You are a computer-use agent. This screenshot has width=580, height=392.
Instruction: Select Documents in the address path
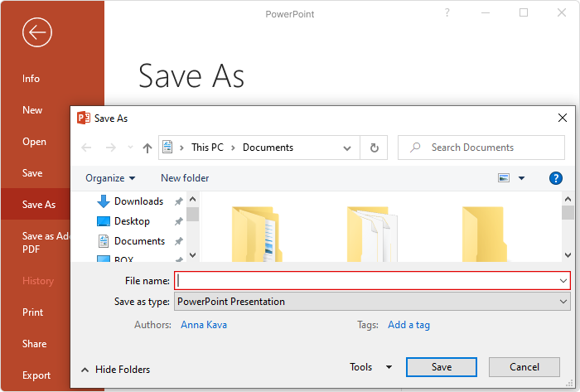click(268, 148)
